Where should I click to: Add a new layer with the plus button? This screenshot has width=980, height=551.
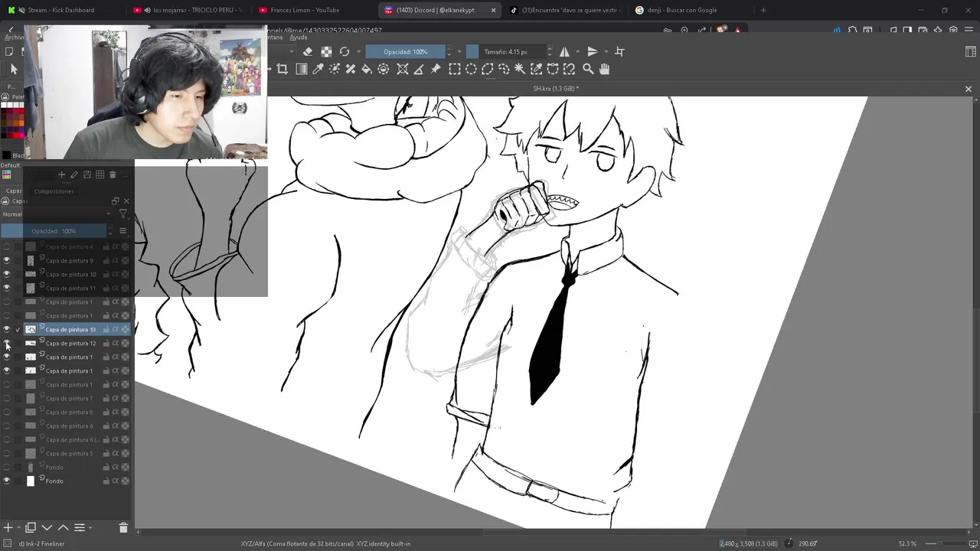pos(8,527)
